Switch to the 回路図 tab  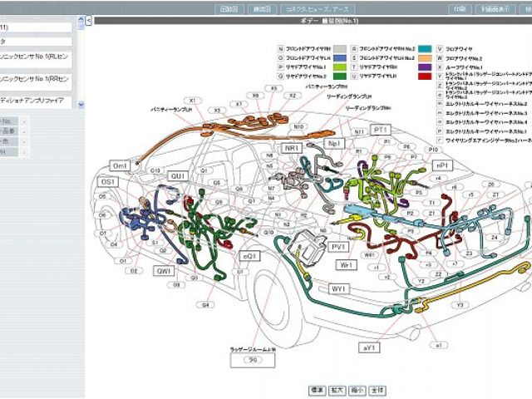[x=228, y=9]
